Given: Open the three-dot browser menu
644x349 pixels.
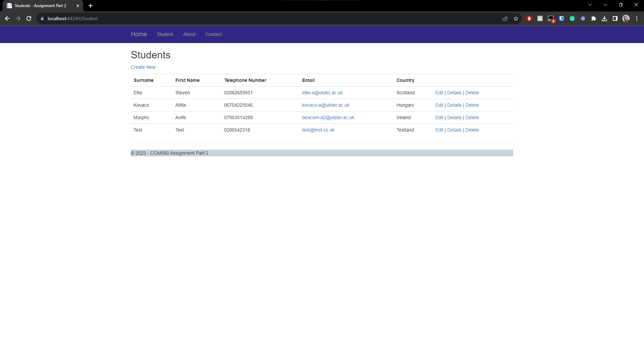Looking at the screenshot, I should click(x=637, y=18).
